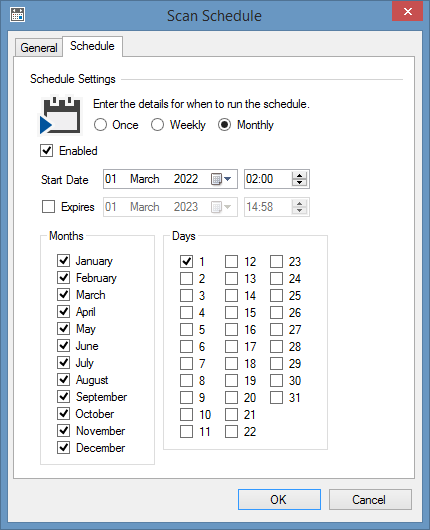Click the Cancel button
Viewport: 430px width, 530px height.
point(370,499)
